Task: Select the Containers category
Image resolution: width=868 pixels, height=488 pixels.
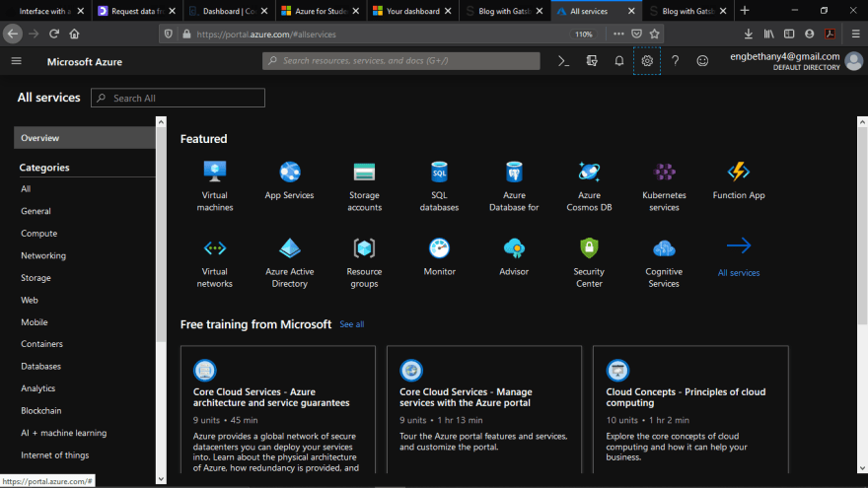Action: pyautogui.click(x=41, y=344)
